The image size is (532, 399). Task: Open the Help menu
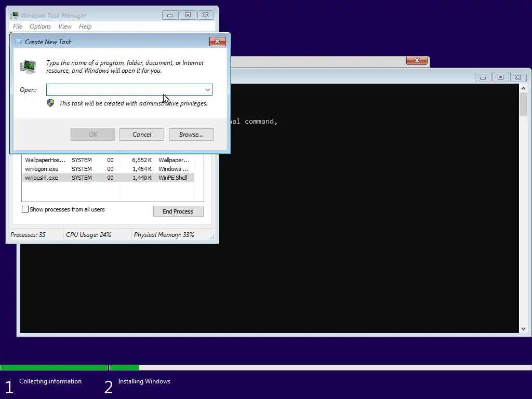(85, 26)
